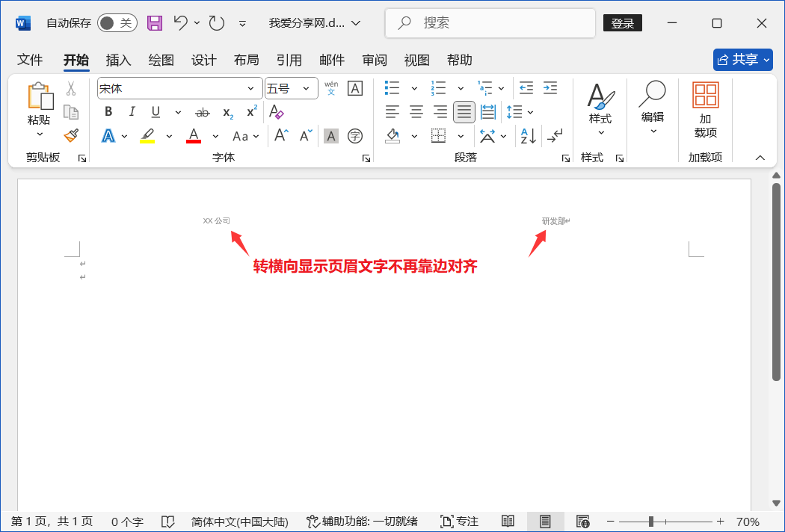Click the Cut scissors icon

pyautogui.click(x=70, y=89)
